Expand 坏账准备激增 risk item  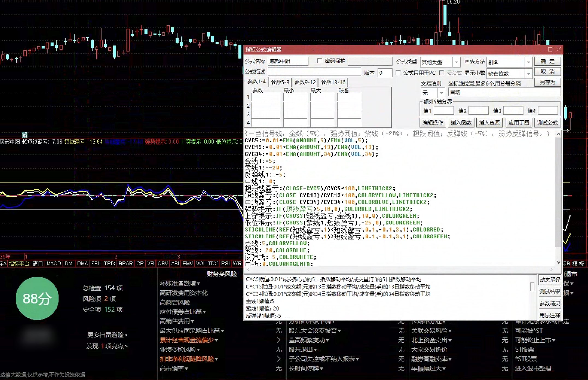[180, 283]
